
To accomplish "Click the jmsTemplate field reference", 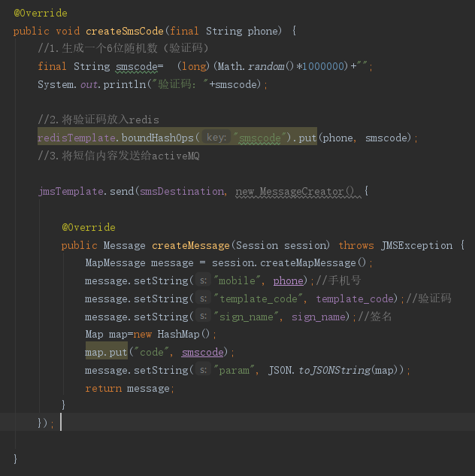I will pyautogui.click(x=71, y=191).
